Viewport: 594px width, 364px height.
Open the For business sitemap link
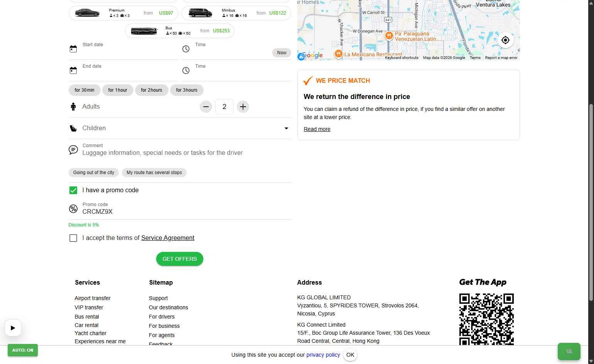[164, 326]
